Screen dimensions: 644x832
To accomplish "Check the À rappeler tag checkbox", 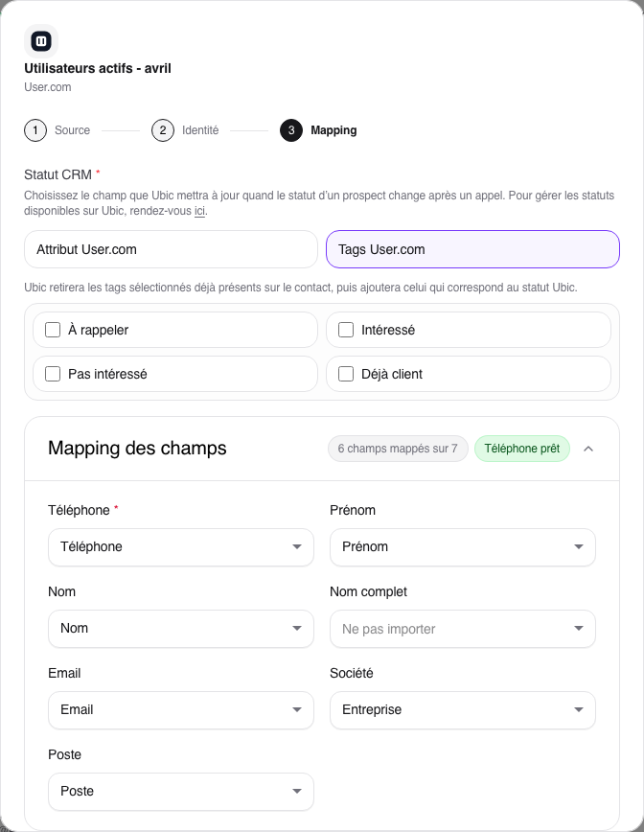I will click(x=53, y=330).
